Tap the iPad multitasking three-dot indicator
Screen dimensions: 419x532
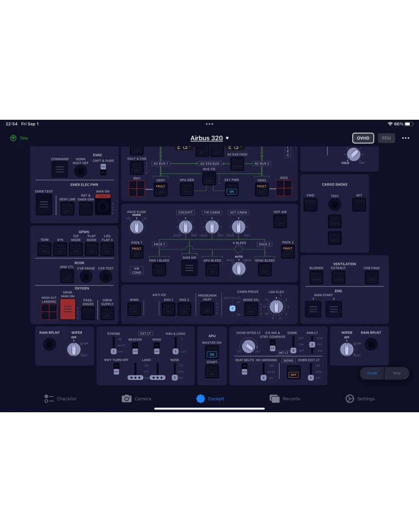(x=209, y=124)
